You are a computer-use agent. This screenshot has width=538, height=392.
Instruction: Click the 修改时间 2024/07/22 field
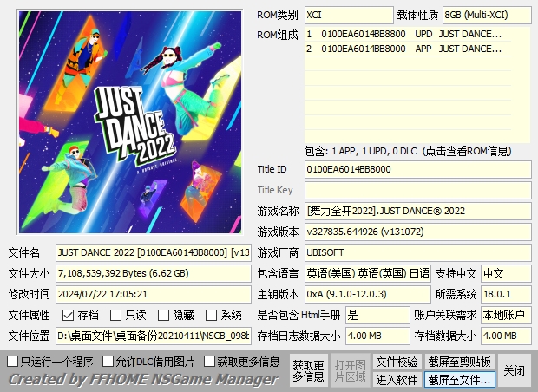(x=154, y=294)
